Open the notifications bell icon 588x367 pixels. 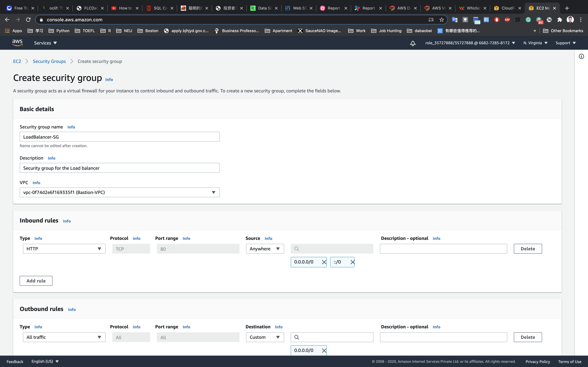point(413,43)
